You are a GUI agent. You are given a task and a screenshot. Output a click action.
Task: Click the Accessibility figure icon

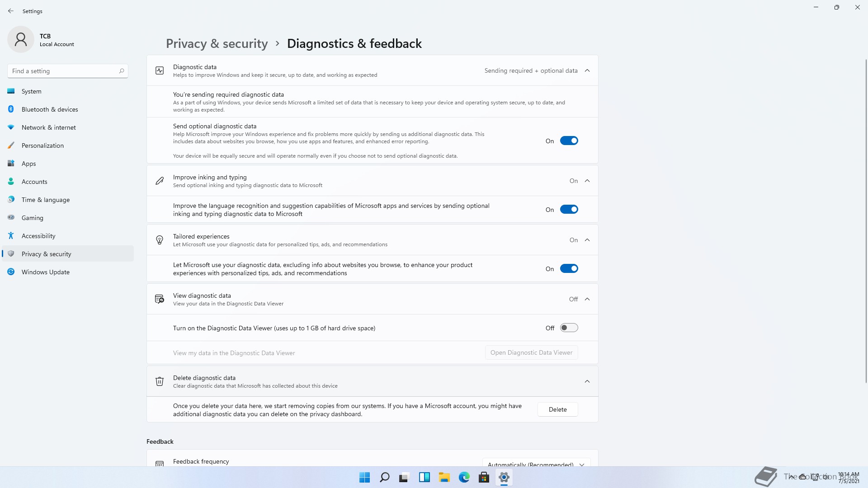pos(11,236)
